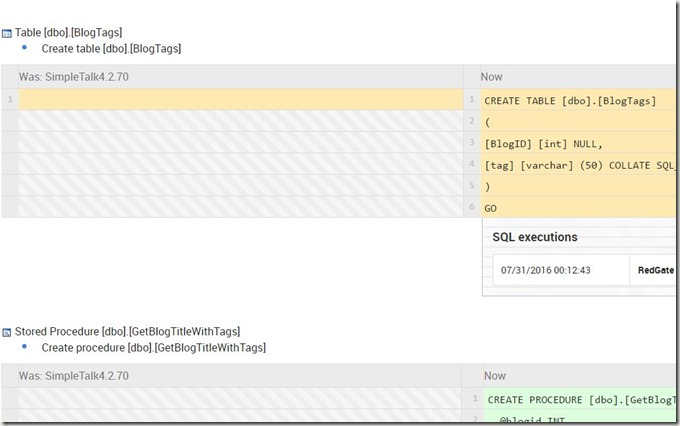Select the Now header above the CREATE TABLE code
Image resolution: width=680 pixels, height=426 pixels.
click(x=492, y=76)
